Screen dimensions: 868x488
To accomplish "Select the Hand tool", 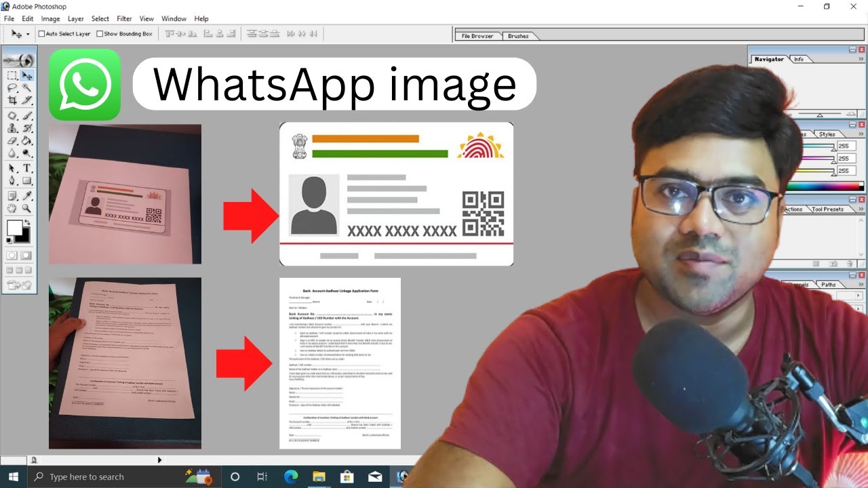I will click(x=12, y=208).
